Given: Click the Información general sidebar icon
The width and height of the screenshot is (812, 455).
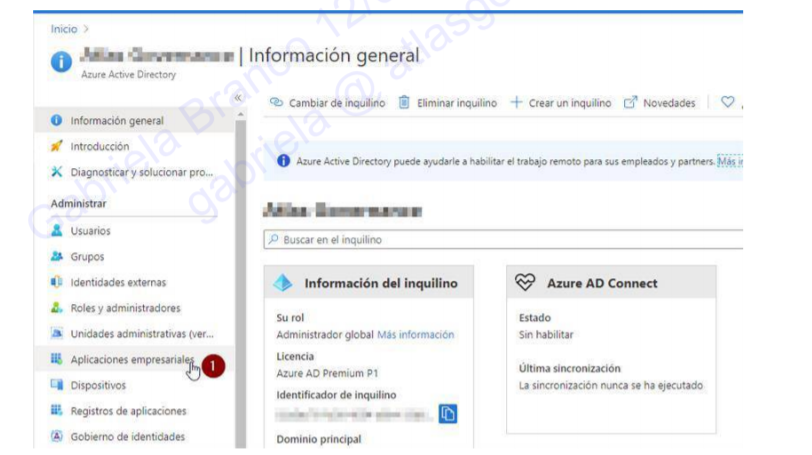Looking at the screenshot, I should tap(56, 120).
